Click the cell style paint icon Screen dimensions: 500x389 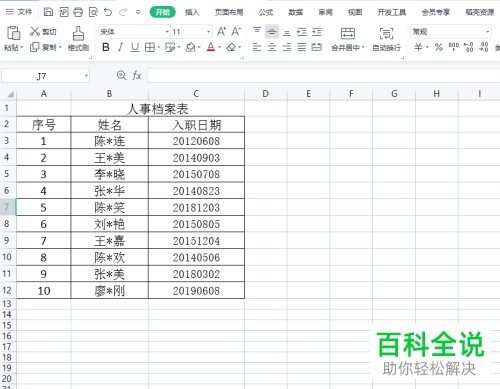170,47
